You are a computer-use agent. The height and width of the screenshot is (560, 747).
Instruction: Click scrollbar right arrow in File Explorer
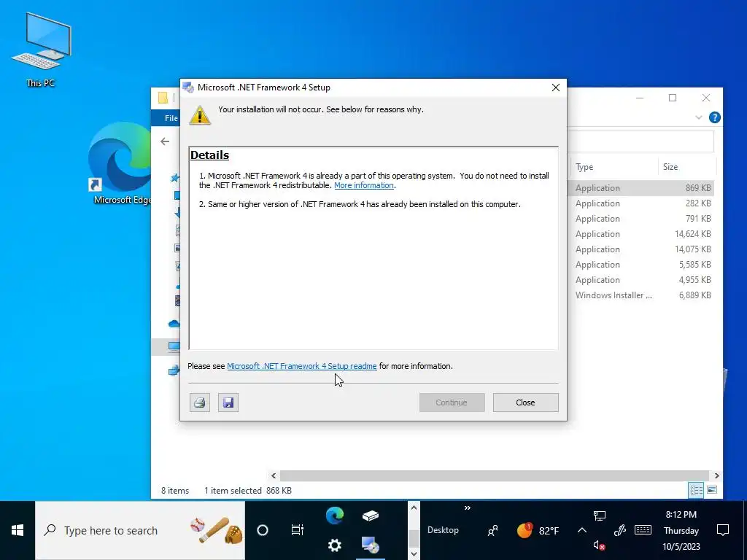[x=716, y=475]
